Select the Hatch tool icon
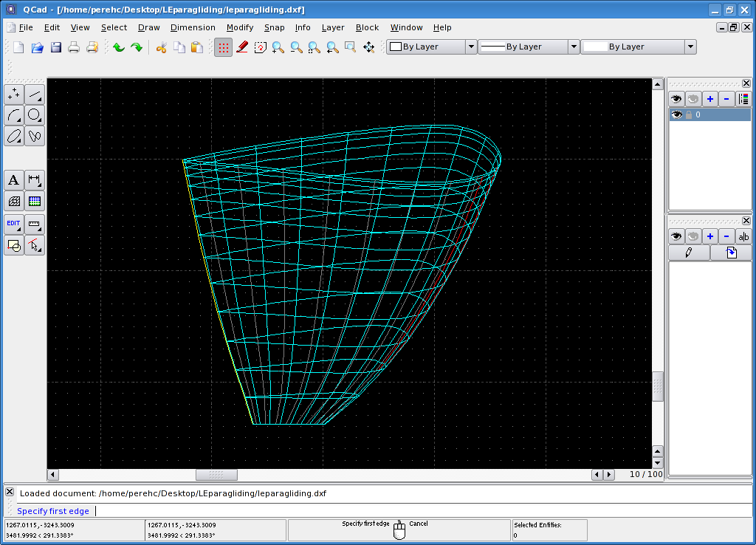The width and height of the screenshot is (756, 545). coord(14,201)
